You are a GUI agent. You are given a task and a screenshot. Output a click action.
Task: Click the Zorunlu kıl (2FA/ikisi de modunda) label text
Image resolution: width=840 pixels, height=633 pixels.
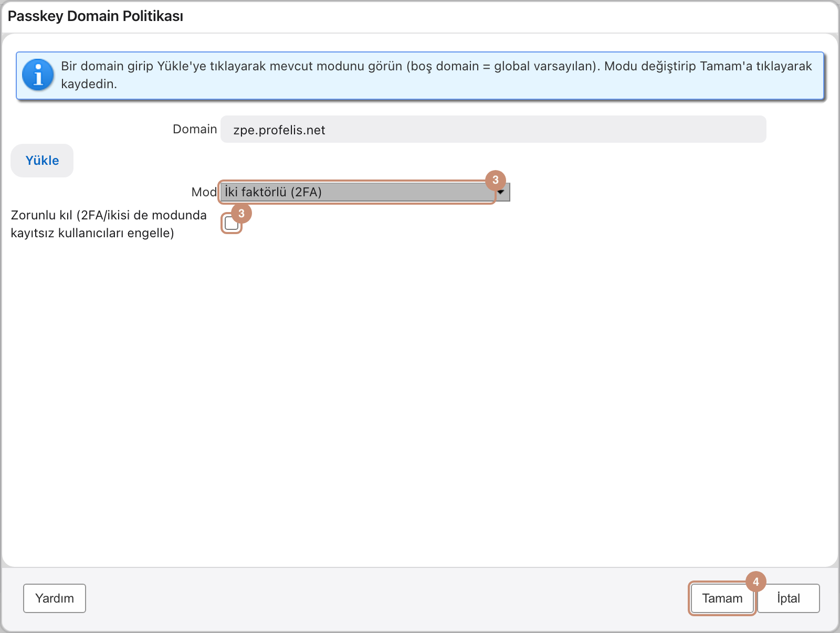pos(109,215)
